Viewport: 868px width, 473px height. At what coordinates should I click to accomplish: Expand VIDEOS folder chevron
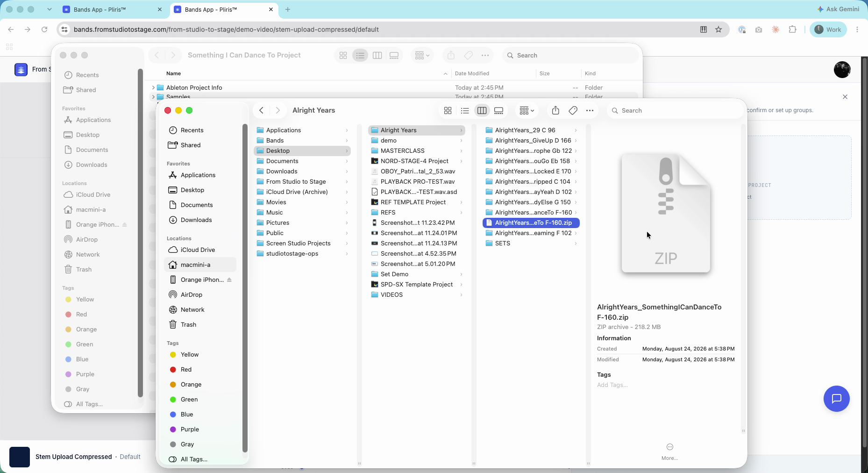461,294
